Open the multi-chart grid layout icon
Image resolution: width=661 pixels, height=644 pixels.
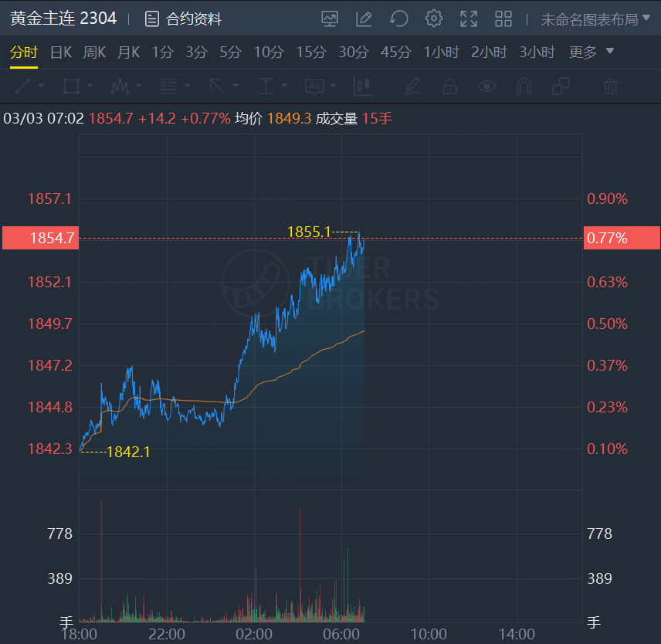click(x=503, y=19)
